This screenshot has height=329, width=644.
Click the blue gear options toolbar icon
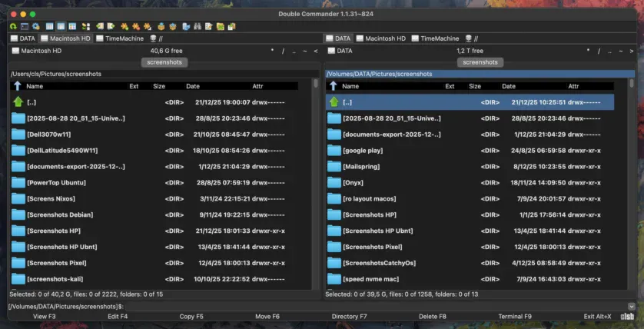pyautogui.click(x=35, y=26)
